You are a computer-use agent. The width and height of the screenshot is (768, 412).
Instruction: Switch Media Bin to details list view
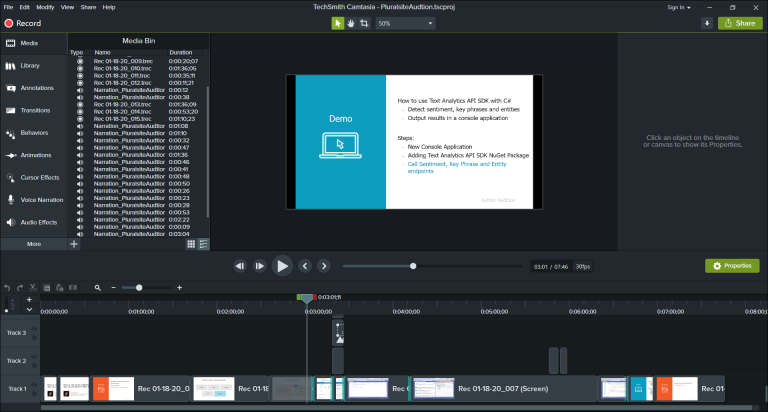point(203,244)
